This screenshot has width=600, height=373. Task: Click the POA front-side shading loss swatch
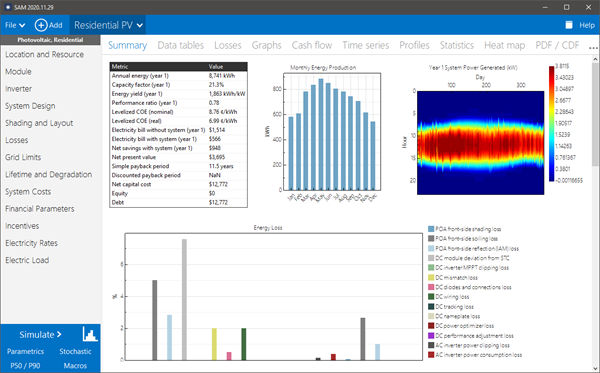tap(431, 229)
